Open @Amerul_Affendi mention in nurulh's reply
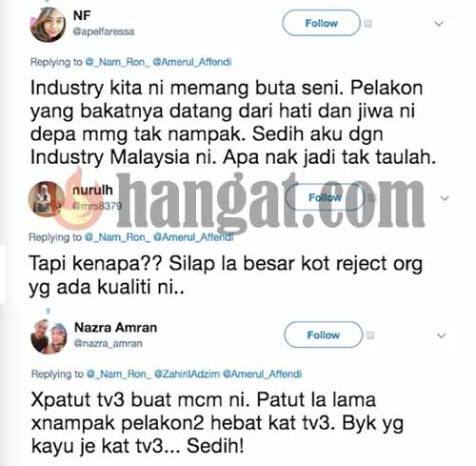This screenshot has height=466, width=476. click(x=193, y=237)
